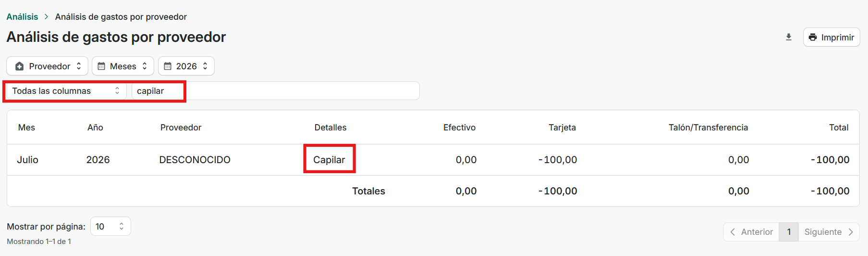Focus the search field containing capilar
The width and height of the screenshot is (868, 256).
click(276, 91)
